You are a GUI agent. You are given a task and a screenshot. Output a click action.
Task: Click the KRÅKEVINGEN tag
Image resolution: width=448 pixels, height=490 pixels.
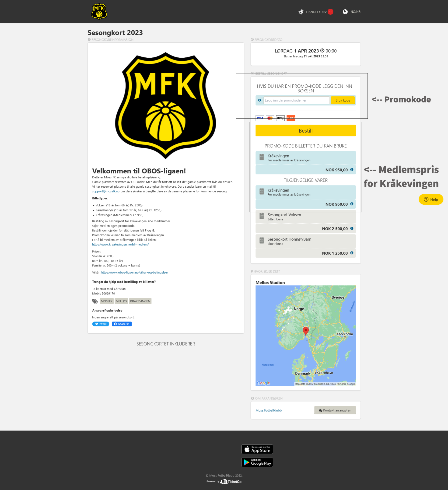(140, 301)
